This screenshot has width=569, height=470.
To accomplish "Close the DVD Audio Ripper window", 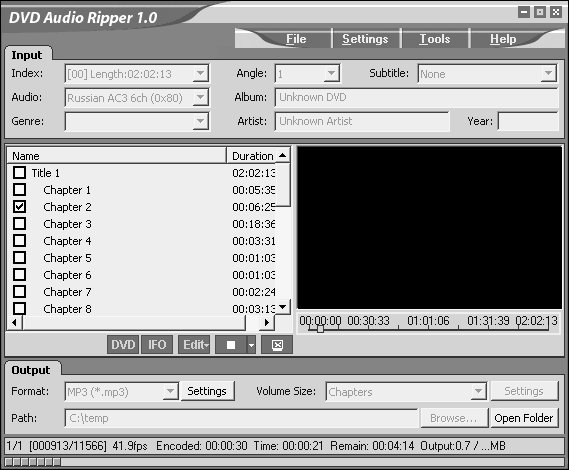I will click(x=556, y=12).
